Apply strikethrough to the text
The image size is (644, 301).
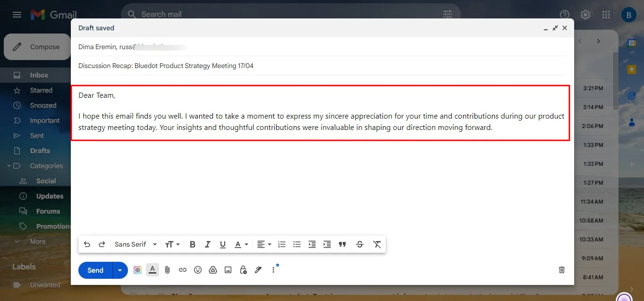[359, 244]
